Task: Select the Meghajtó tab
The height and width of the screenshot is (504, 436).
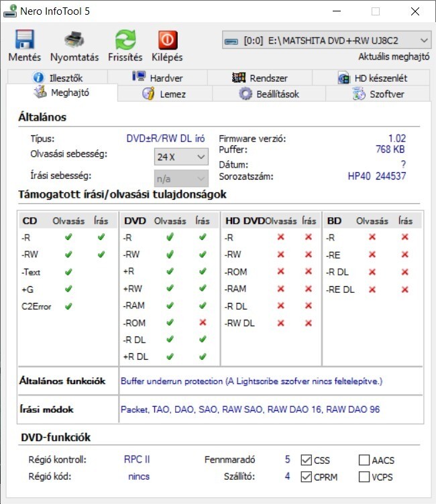Action: [x=62, y=92]
